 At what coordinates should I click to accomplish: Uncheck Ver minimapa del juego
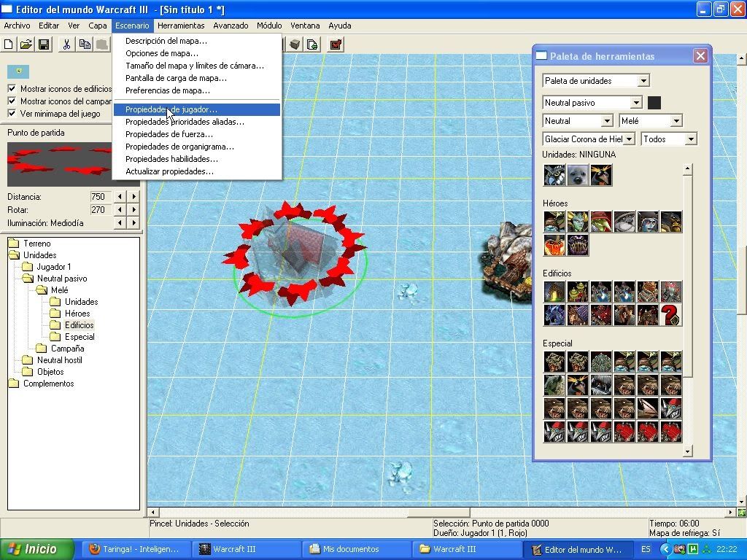[12, 113]
